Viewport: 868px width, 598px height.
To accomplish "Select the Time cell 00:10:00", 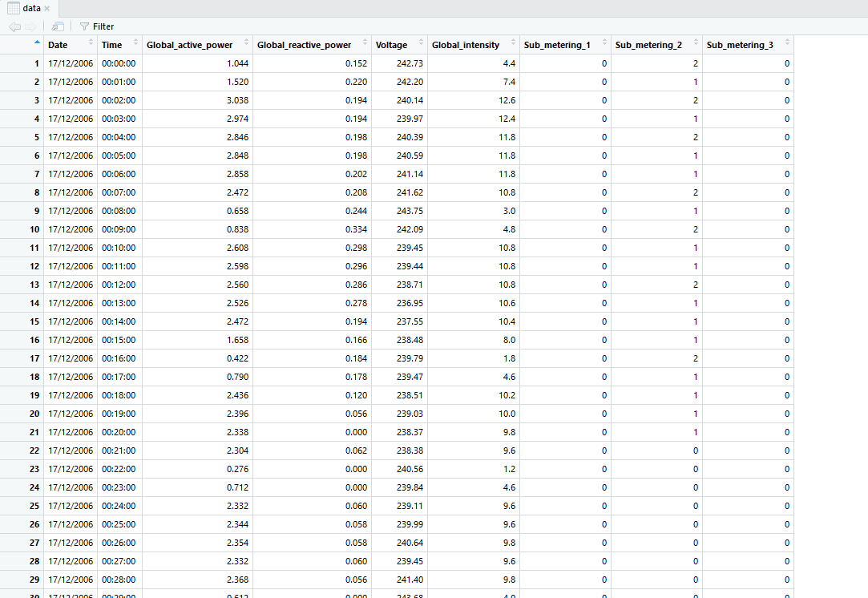I will pos(119,248).
